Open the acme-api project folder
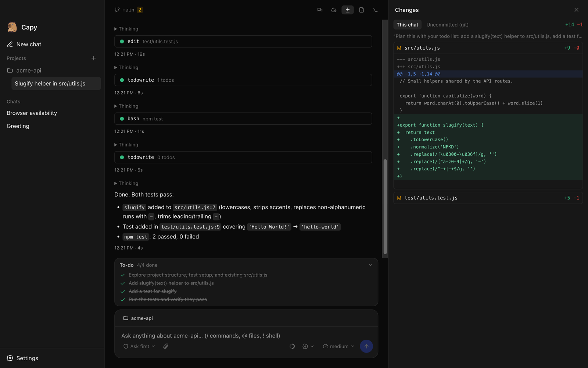588x368 pixels. tap(24, 70)
